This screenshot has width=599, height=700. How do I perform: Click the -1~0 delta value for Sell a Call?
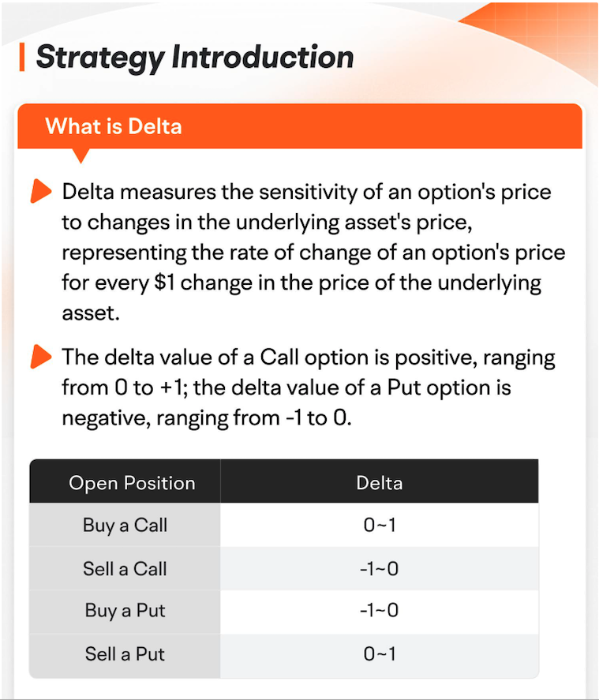(x=380, y=568)
